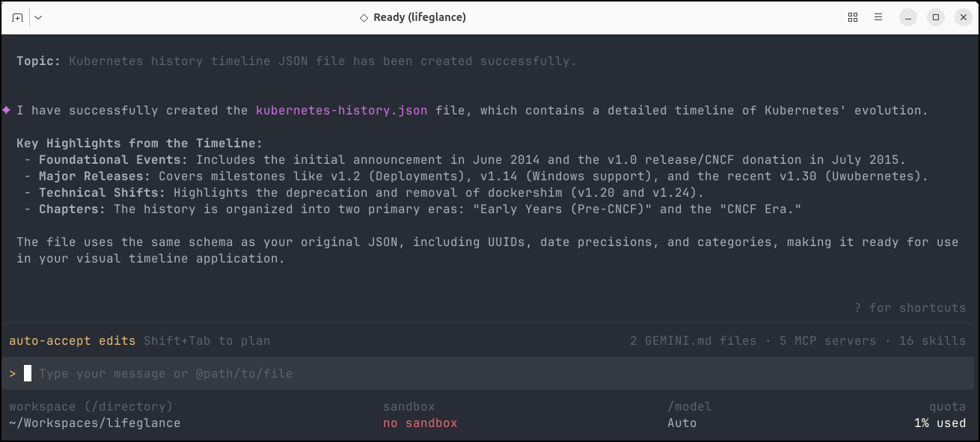Image resolution: width=980 pixels, height=442 pixels.
Task: Click '? for shortcuts' hint
Action: pyautogui.click(x=910, y=308)
